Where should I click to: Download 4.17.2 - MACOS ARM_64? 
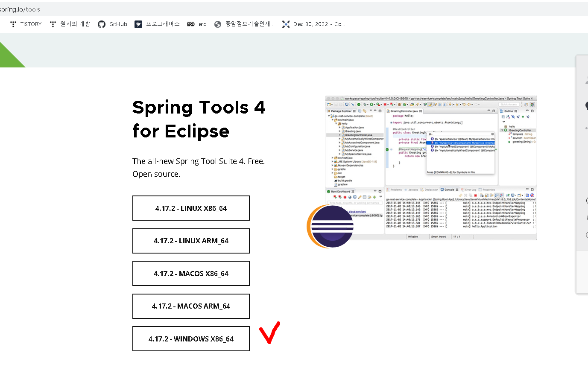pyautogui.click(x=191, y=306)
